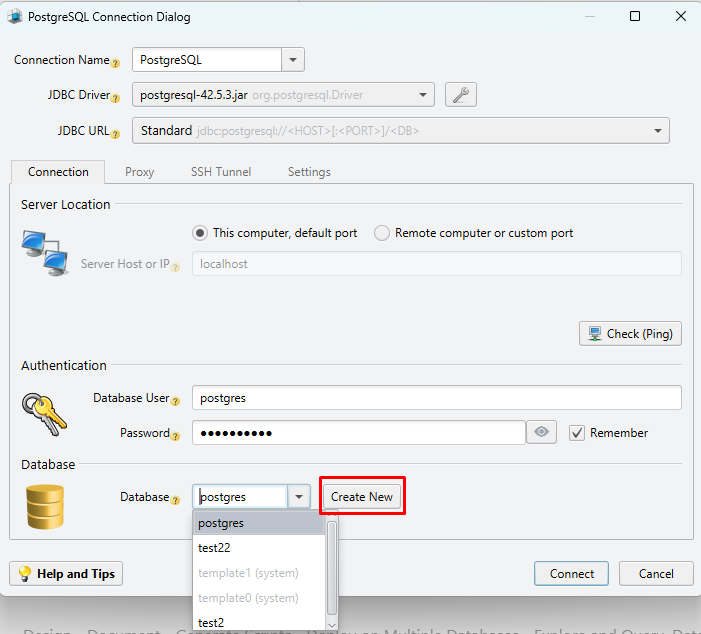Select template0 (system) in database list
Viewport: 701px width, 634px height.
[x=258, y=598]
